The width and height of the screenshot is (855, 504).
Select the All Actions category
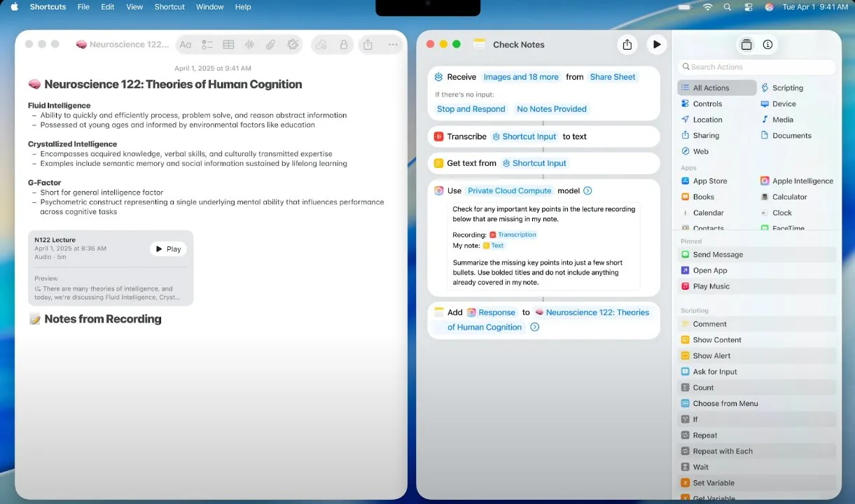point(716,87)
